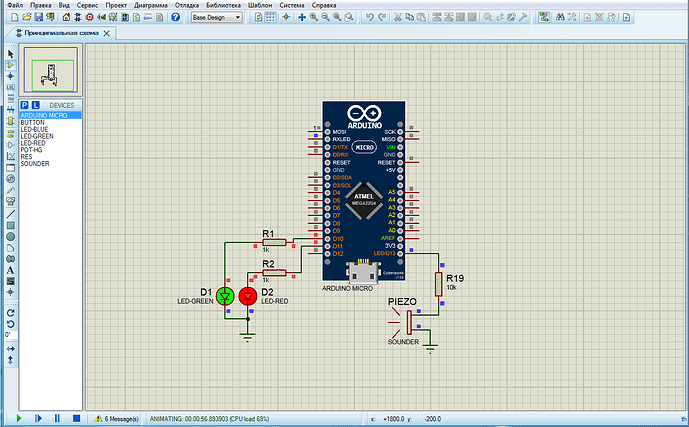Image resolution: width=689 pixels, height=427 pixels.
Task: Select LED-GREEN in the devices list
Action: [x=37, y=136]
